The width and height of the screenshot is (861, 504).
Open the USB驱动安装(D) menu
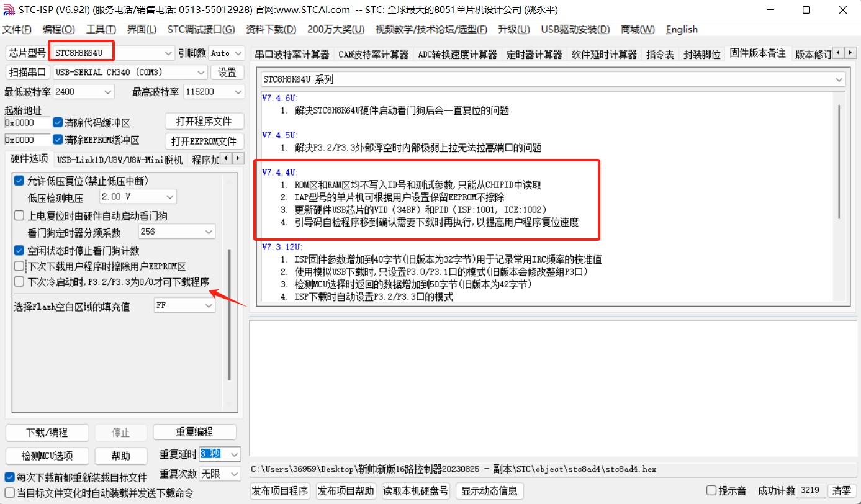575,29
